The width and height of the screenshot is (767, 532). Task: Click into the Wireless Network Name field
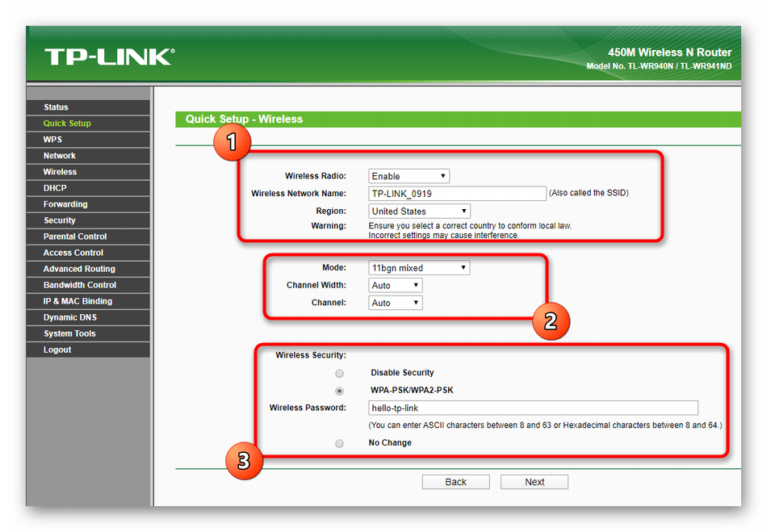point(457,194)
